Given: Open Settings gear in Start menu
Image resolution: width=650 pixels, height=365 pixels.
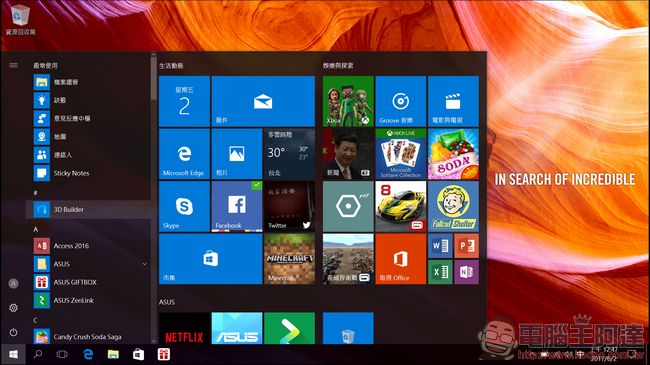Looking at the screenshot, I should pyautogui.click(x=13, y=308).
